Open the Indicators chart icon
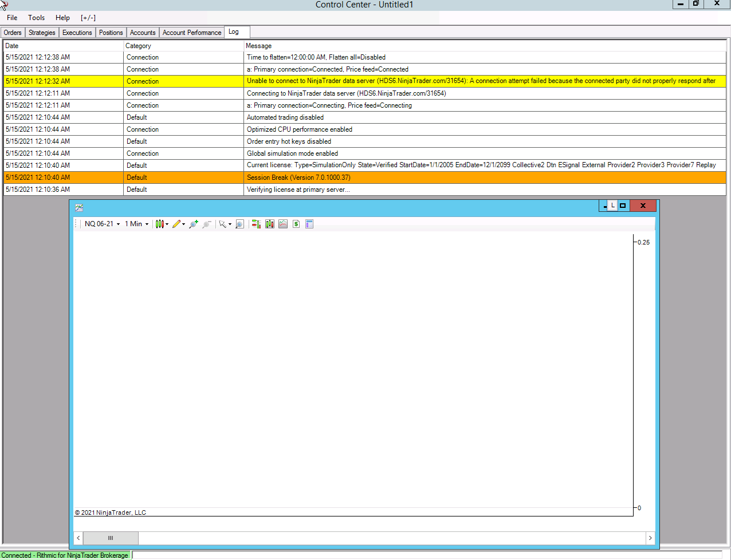Viewport: 731px width, 560px height. click(x=283, y=224)
